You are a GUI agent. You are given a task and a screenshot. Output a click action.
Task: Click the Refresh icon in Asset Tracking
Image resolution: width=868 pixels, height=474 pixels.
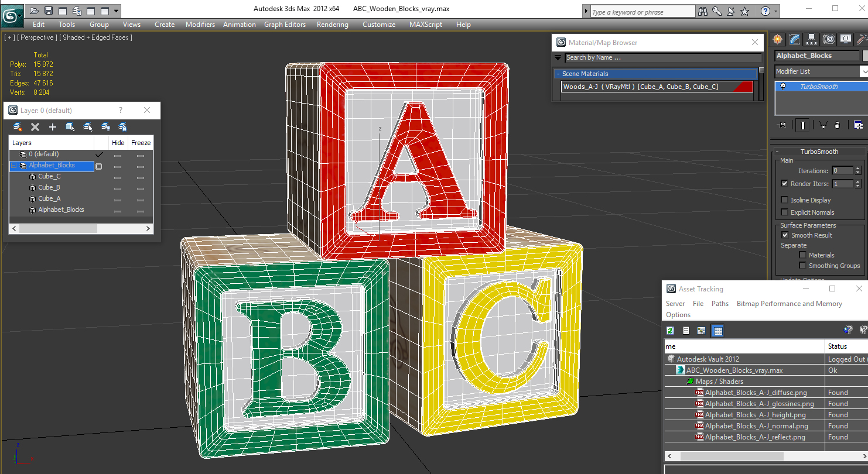coord(671,331)
